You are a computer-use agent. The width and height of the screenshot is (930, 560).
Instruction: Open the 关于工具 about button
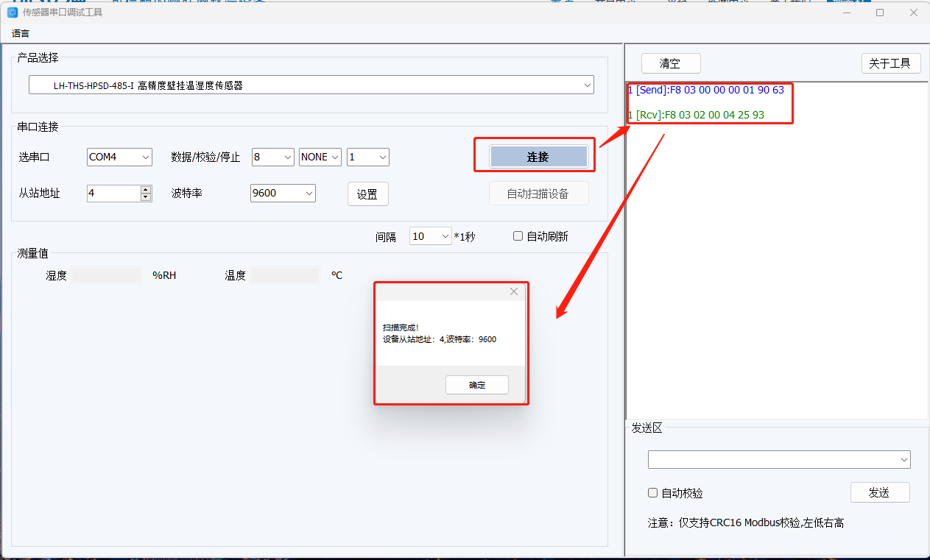point(890,63)
